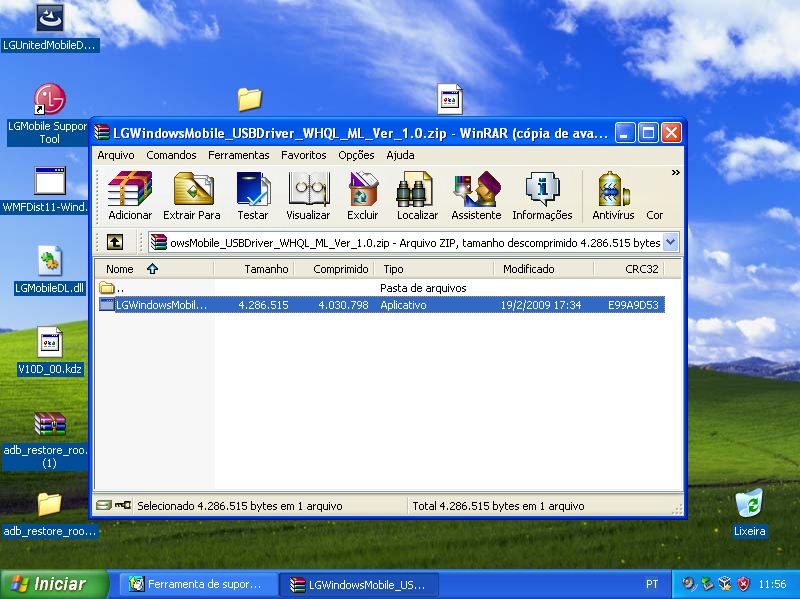Select the V10D_00.kdz desktop file
The height and width of the screenshot is (599, 800).
click(x=49, y=352)
